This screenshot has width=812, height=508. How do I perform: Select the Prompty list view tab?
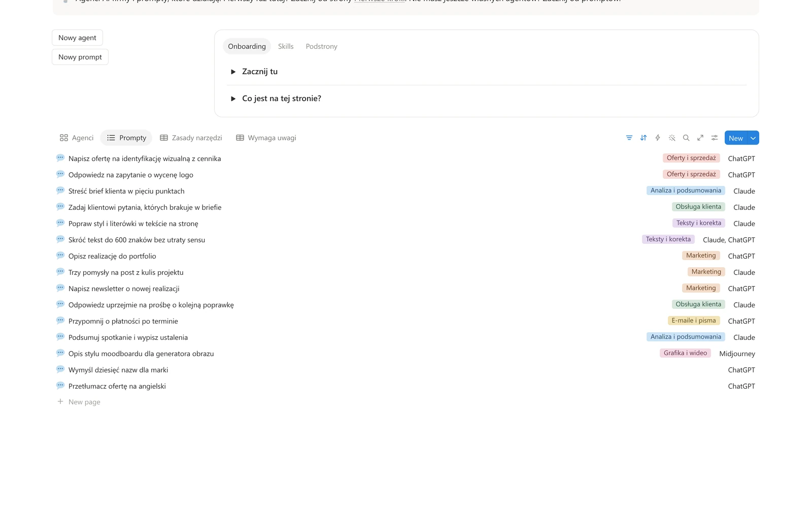pos(126,138)
